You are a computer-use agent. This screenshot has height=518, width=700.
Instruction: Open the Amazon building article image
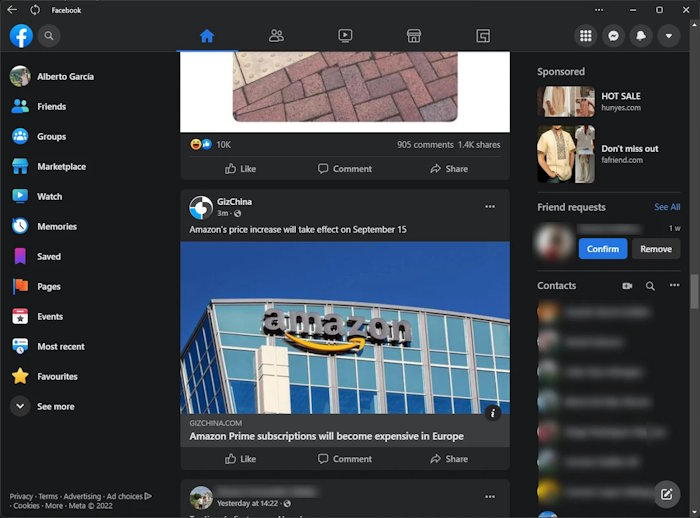tap(345, 327)
